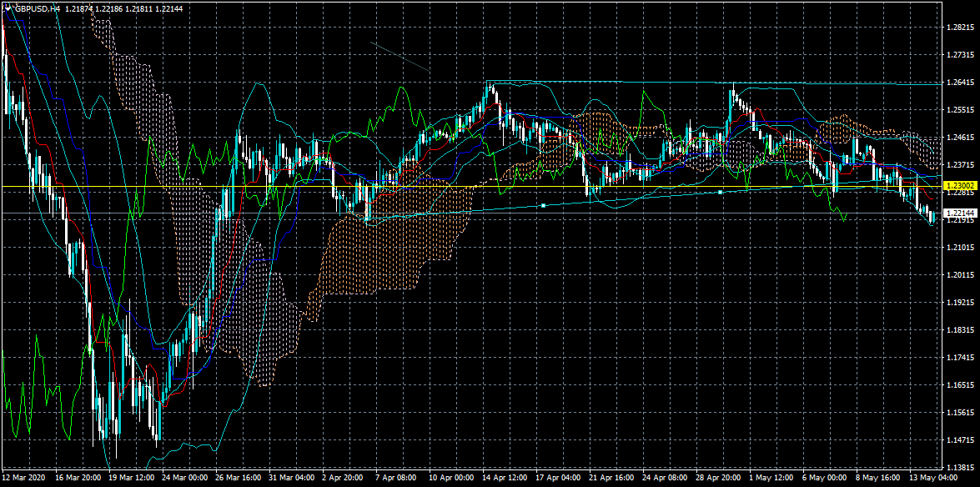Click the 1.20115 price scale label
The image size is (980, 487).
click(x=961, y=274)
